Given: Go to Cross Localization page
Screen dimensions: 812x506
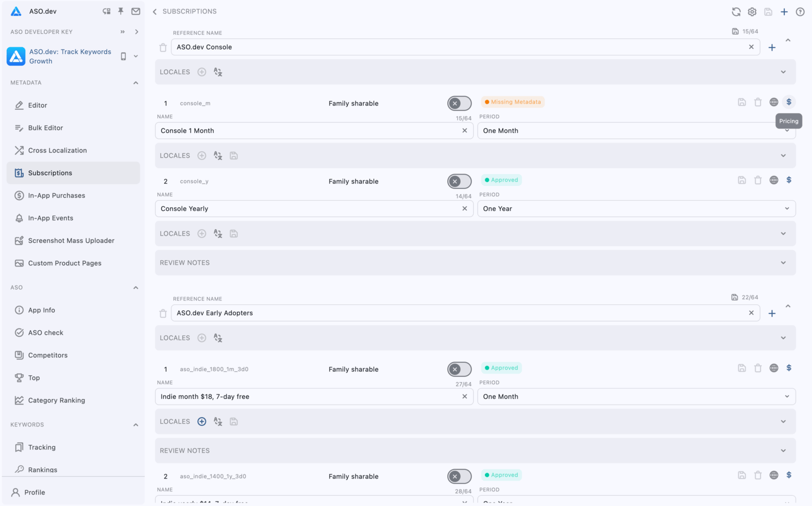Looking at the screenshot, I should click(x=57, y=150).
